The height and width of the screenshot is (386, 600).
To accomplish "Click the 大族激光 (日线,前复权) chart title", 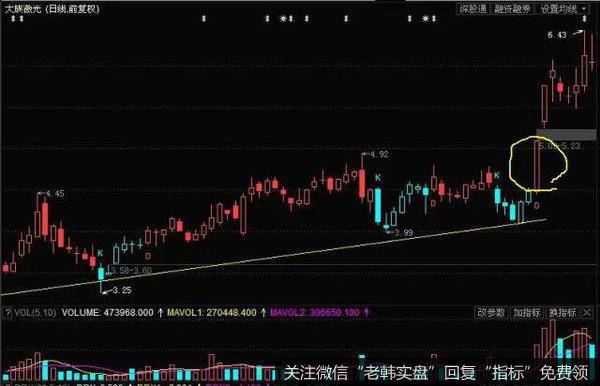I will pos(52,9).
